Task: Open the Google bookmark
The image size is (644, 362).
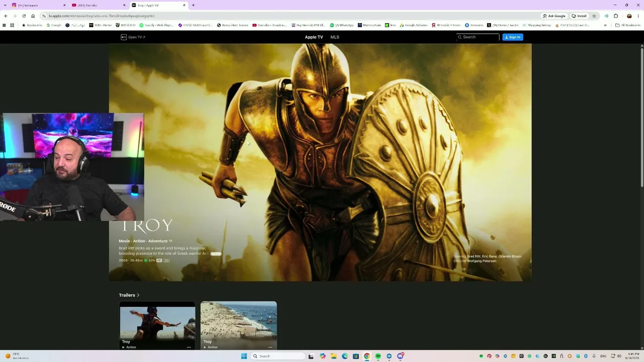Action: pyautogui.click(x=53, y=25)
